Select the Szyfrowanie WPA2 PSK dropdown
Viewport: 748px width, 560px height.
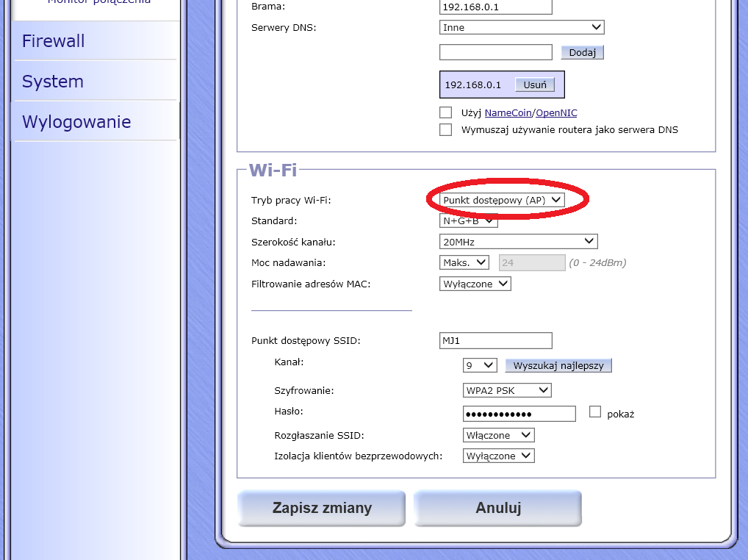point(507,390)
